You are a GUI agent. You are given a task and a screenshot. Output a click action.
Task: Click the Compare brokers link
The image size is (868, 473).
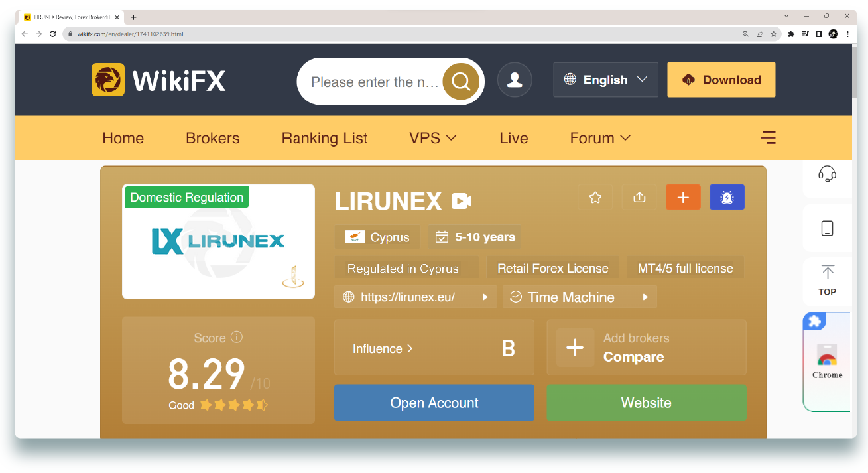tap(633, 357)
